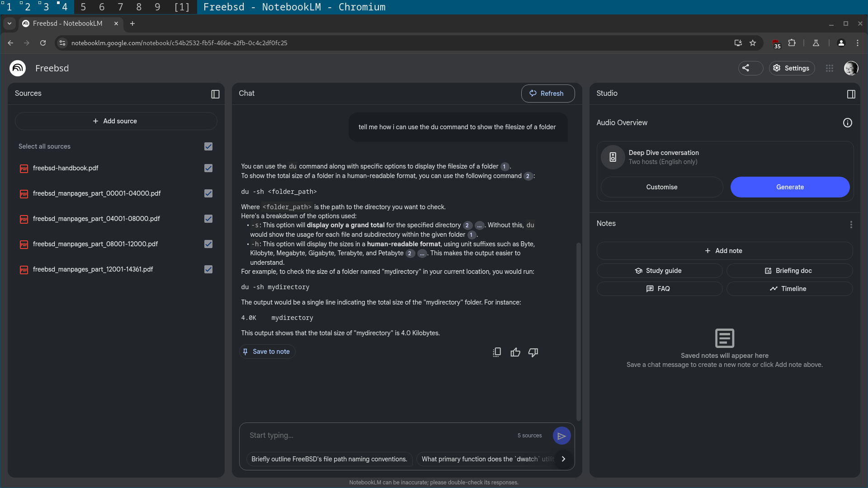Uncheck Select all sources checkbox

click(x=208, y=146)
